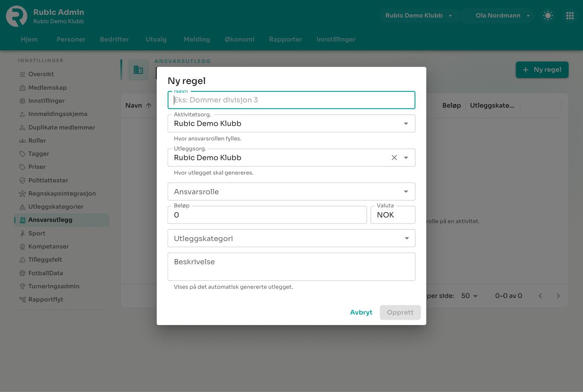
Task: Click the Ansvarsutlegg building header icon
Action: [138, 70]
